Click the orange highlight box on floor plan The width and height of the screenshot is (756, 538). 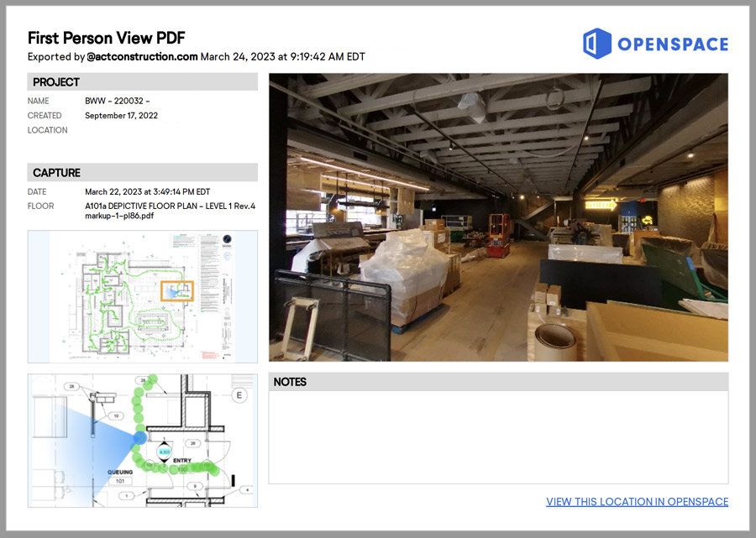click(x=177, y=290)
